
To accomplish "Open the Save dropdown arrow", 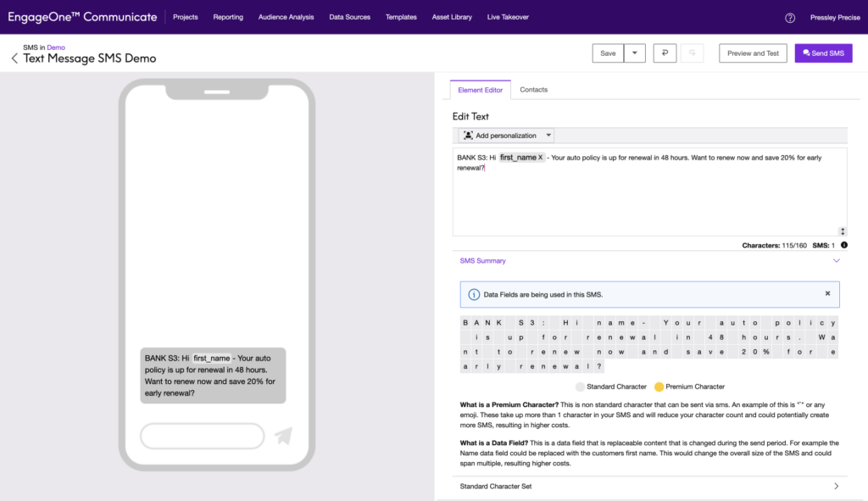I will 635,53.
